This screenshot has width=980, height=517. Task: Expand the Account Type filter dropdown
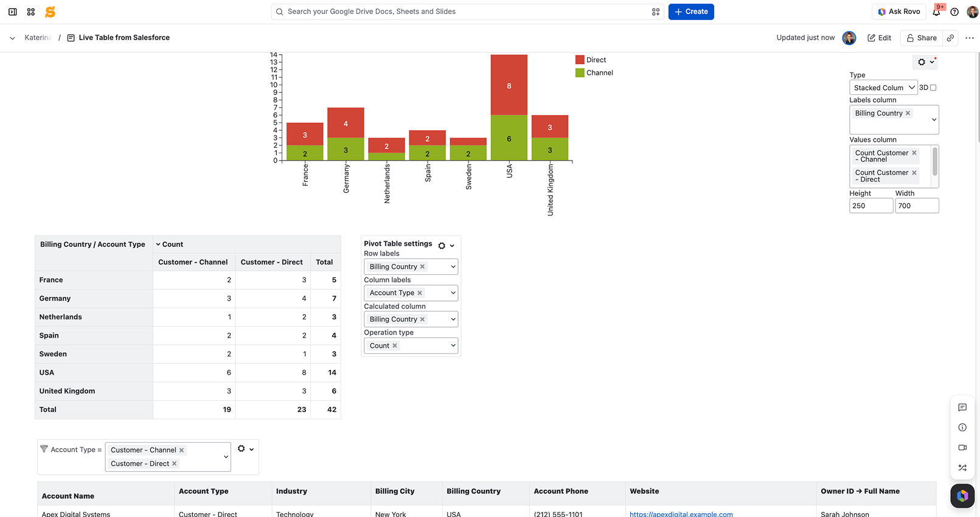point(226,457)
